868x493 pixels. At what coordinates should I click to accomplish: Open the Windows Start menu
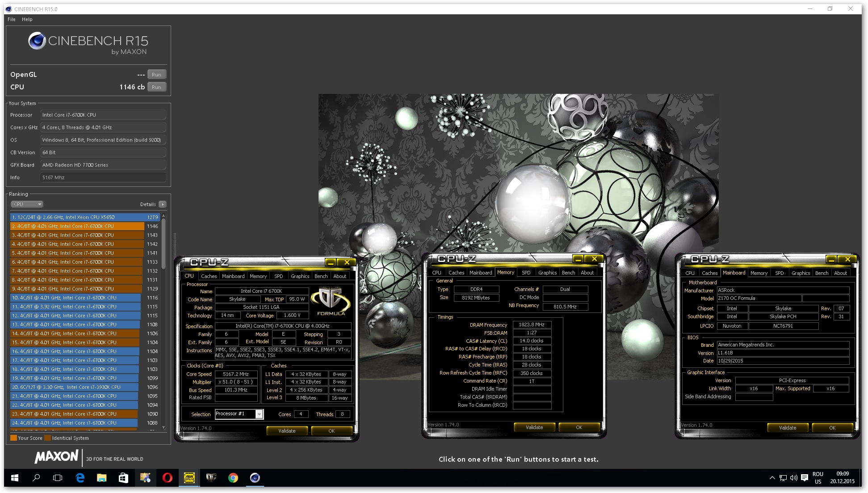[x=14, y=478]
